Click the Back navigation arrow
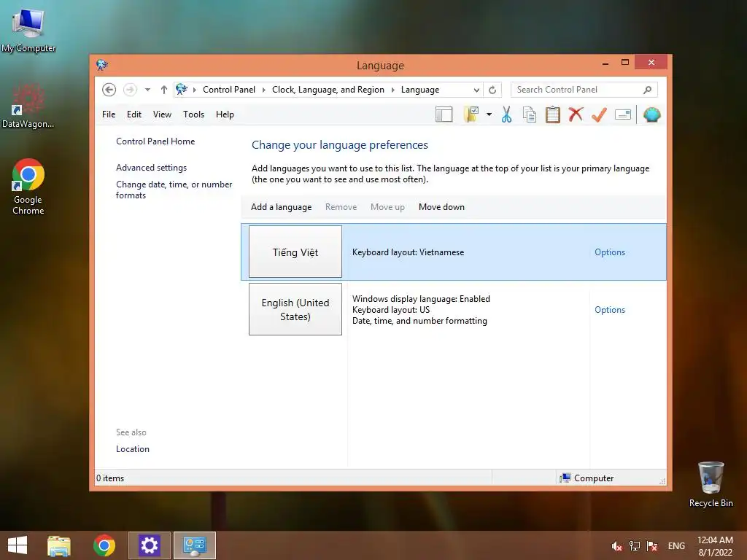Viewport: 747px width, 560px height. (x=109, y=90)
